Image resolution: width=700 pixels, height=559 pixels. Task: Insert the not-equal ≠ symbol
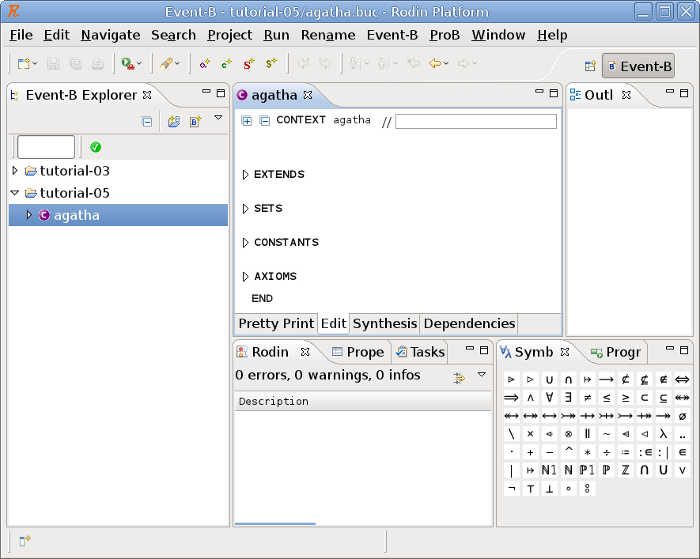[x=588, y=397]
